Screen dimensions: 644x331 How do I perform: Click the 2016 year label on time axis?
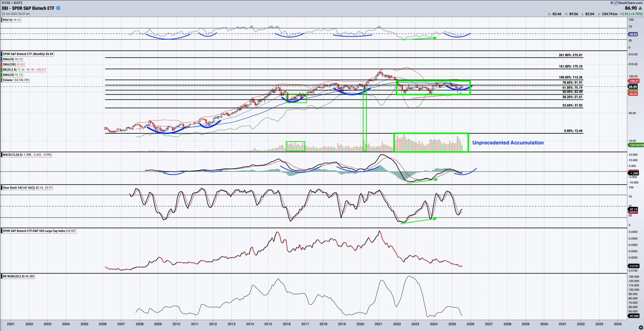coord(287,325)
